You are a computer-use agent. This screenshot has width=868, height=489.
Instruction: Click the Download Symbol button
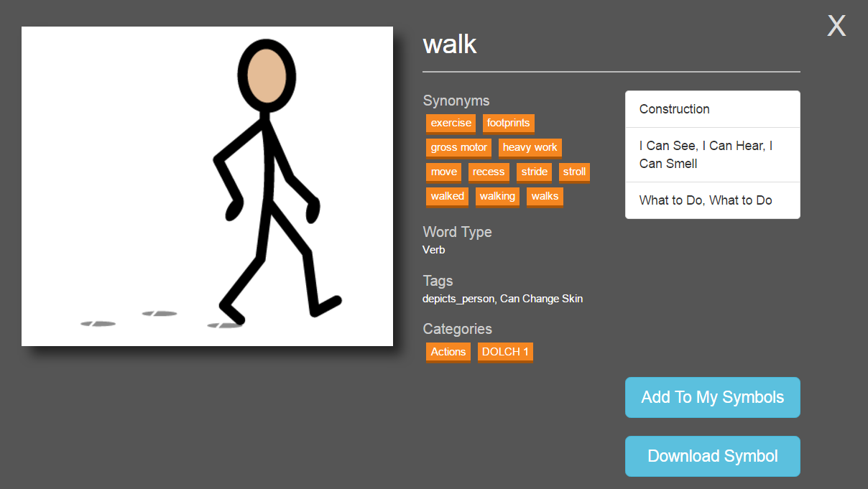pyautogui.click(x=712, y=456)
